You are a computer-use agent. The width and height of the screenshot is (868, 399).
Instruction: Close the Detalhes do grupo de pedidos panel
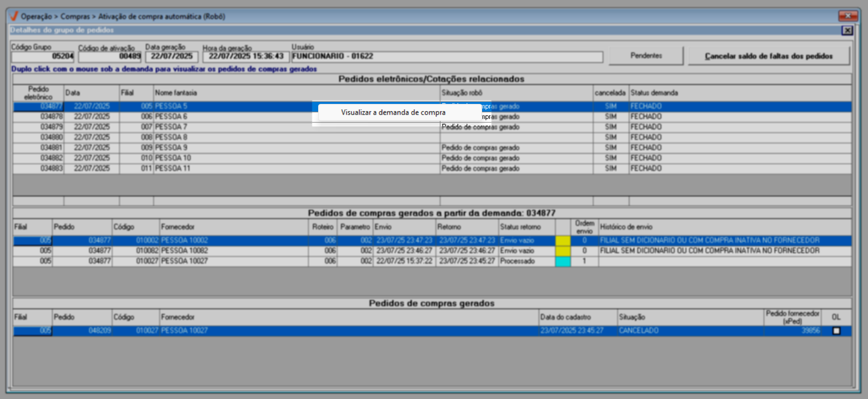(847, 30)
